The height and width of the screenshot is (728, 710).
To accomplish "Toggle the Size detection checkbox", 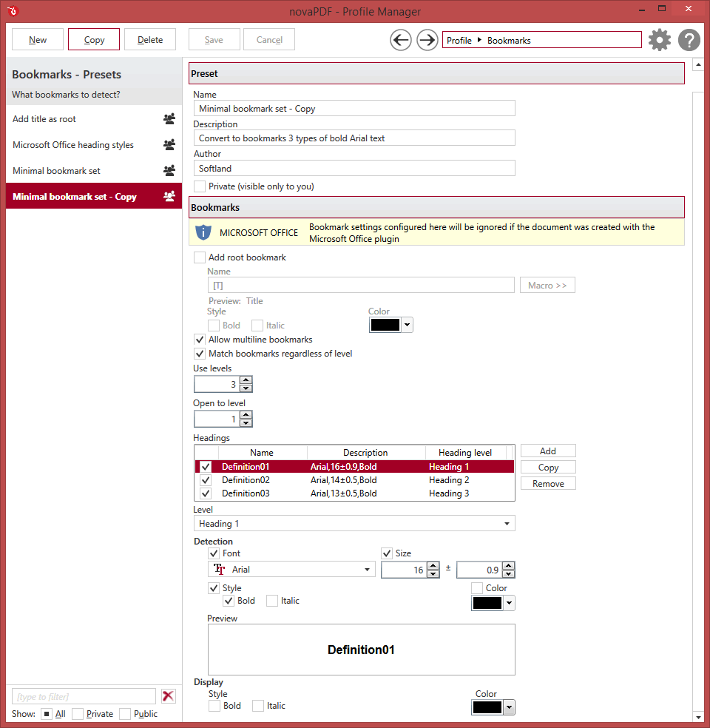I will click(x=387, y=553).
